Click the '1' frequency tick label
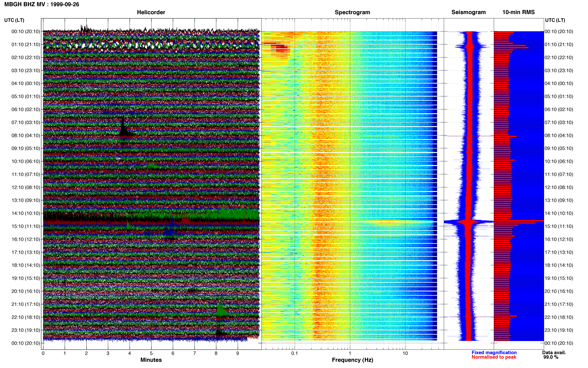Image resolution: width=588 pixels, height=368 pixels. pos(350,353)
